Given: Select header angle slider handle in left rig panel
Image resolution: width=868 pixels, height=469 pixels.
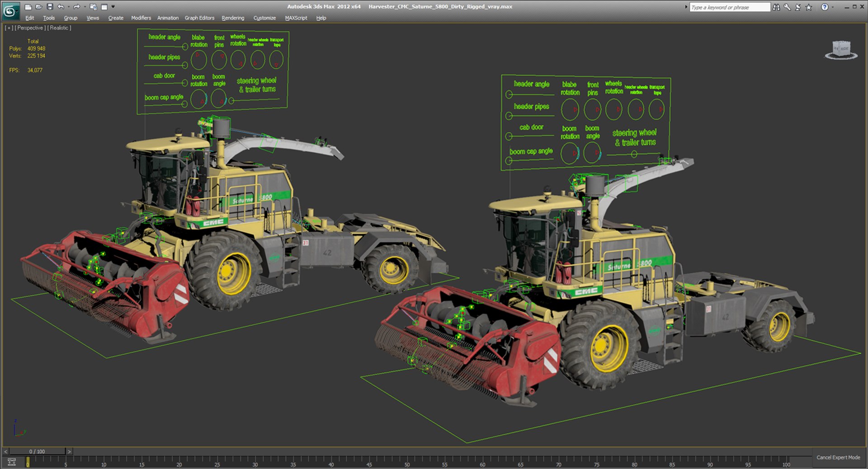Looking at the screenshot, I should 184,47.
